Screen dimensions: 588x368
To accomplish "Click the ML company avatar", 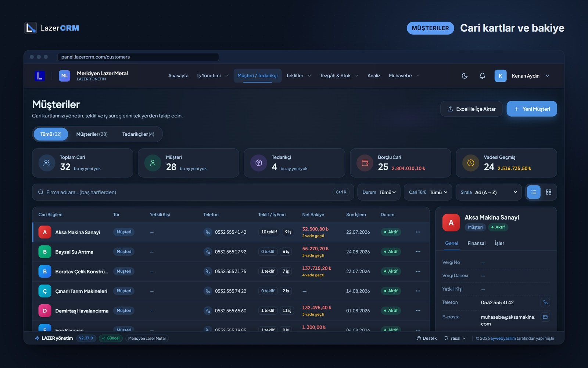I will click(64, 76).
